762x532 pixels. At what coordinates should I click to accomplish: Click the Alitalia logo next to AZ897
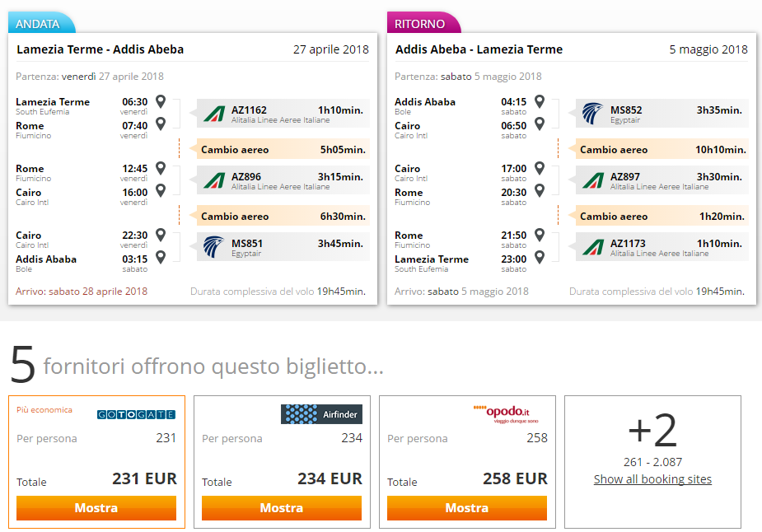click(x=593, y=180)
